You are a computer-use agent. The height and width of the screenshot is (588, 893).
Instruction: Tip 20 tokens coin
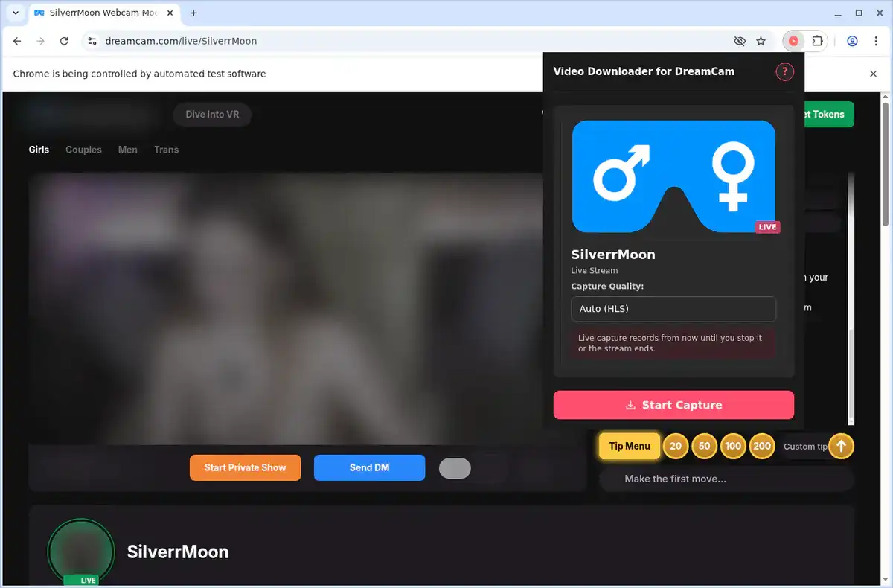676,446
